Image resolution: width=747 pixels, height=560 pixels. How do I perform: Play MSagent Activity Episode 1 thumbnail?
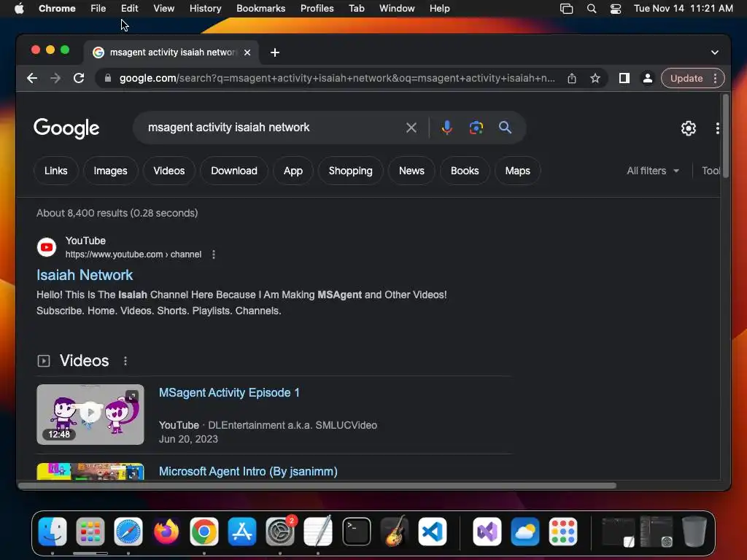(90, 414)
